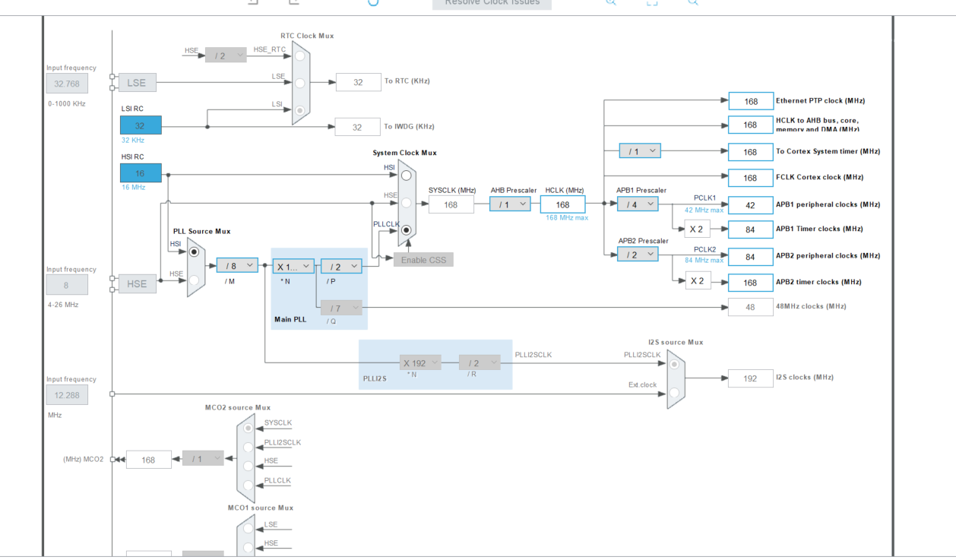Select PLLCLK in MCO2 source Mux
Screen dimensions: 956x560
(248, 486)
